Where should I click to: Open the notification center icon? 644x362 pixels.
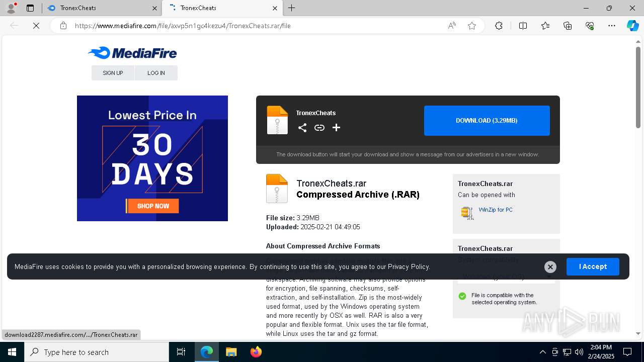[x=627, y=352]
